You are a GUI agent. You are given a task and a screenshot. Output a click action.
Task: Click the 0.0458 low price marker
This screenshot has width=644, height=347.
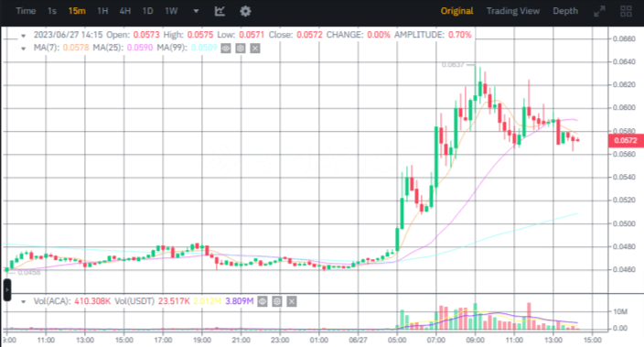pyautogui.click(x=29, y=272)
